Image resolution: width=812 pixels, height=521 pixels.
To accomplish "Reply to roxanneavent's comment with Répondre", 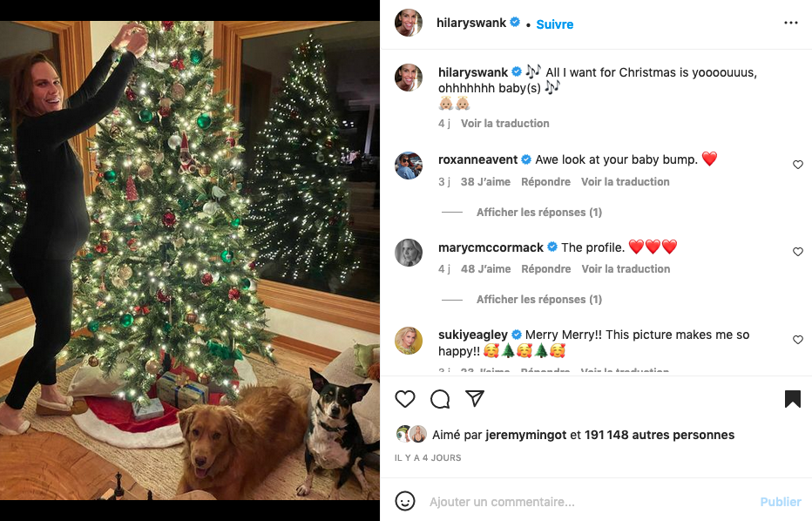I will click(545, 182).
